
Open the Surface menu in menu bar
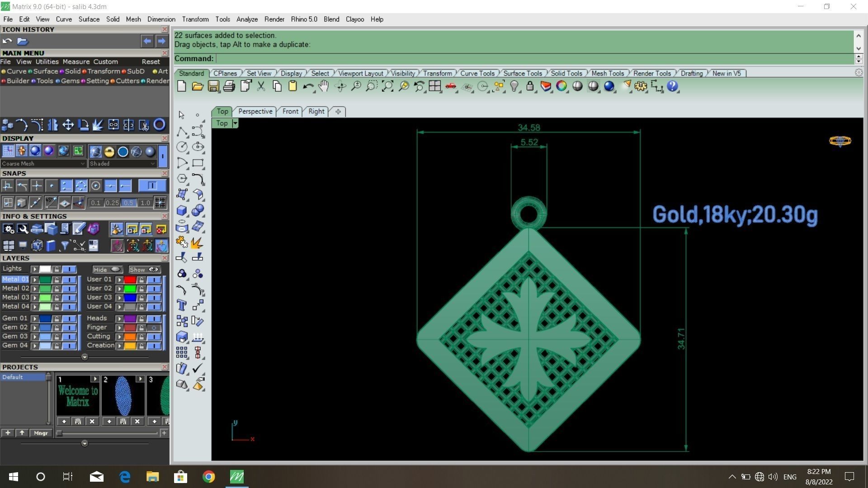click(x=89, y=19)
